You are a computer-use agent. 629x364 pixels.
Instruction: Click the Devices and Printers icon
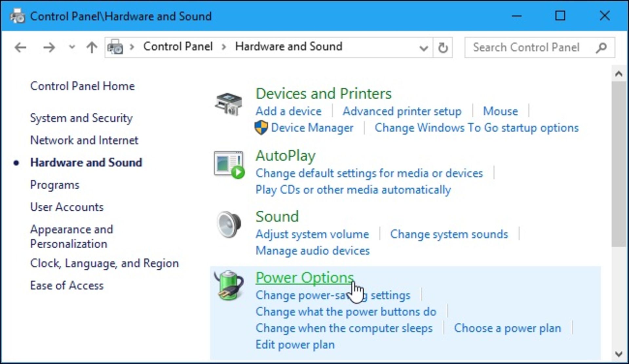(229, 104)
